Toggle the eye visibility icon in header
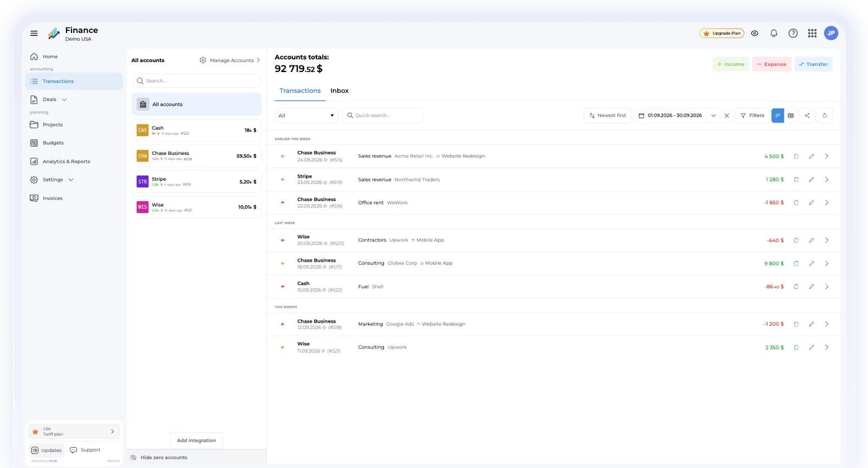Image resolution: width=868 pixels, height=468 pixels. pos(755,34)
